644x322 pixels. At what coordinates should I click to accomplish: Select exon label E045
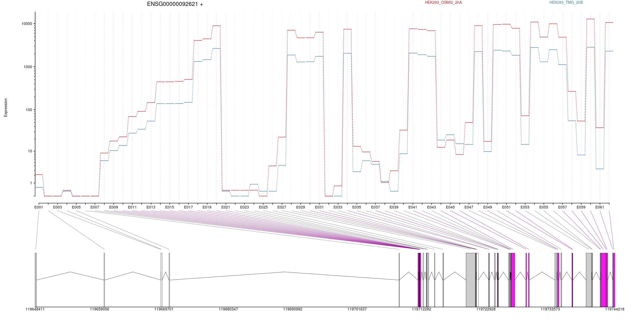click(450, 207)
